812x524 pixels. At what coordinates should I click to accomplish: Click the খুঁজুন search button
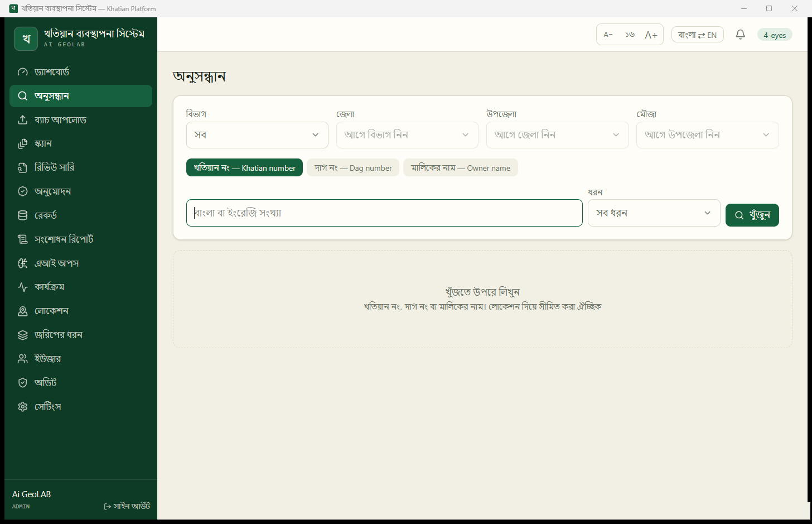(x=752, y=215)
